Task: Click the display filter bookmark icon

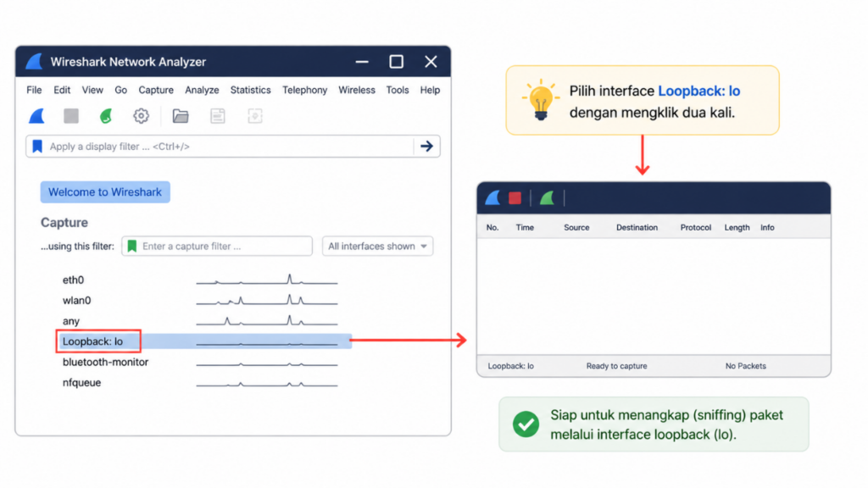Action: click(x=37, y=146)
